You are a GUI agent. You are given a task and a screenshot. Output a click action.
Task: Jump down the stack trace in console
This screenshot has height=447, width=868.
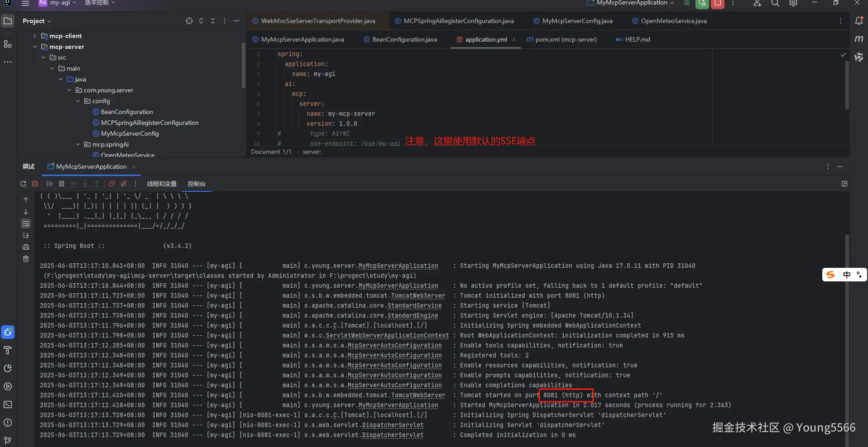click(x=26, y=211)
